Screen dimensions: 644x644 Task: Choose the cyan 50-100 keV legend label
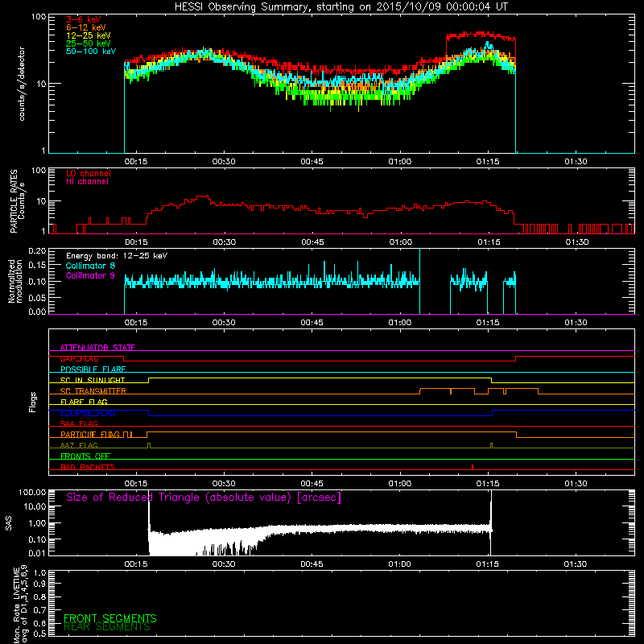point(91,52)
